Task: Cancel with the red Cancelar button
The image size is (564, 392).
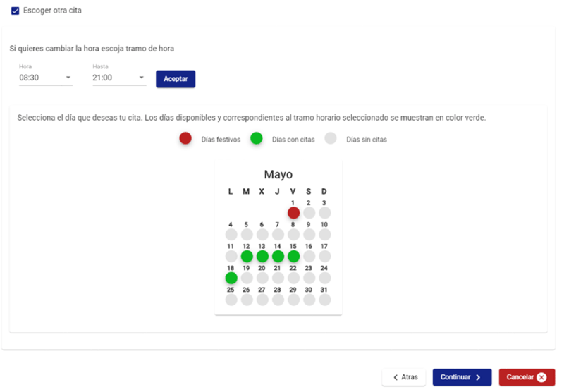Action: (527, 377)
